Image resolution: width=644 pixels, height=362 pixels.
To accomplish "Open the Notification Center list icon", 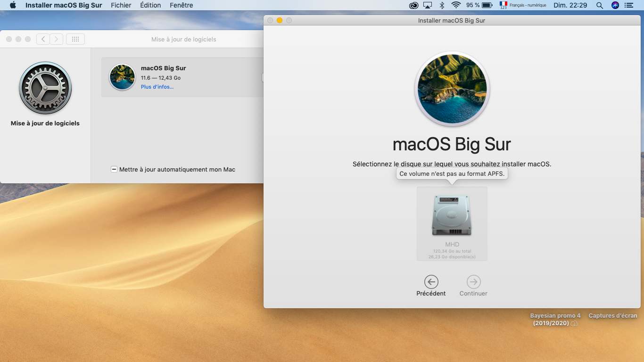I will 629,5.
